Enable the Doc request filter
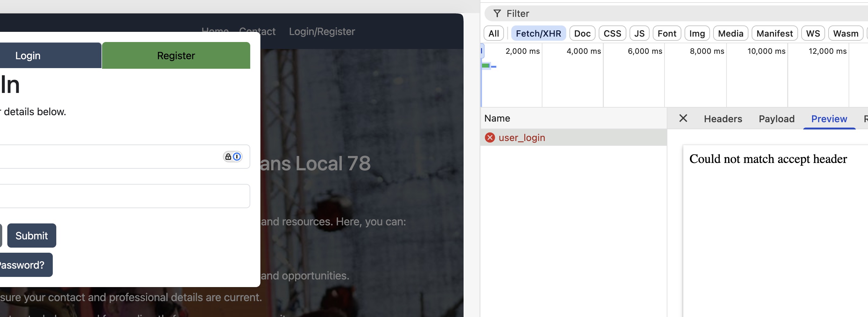This screenshot has height=317, width=868. 582,33
